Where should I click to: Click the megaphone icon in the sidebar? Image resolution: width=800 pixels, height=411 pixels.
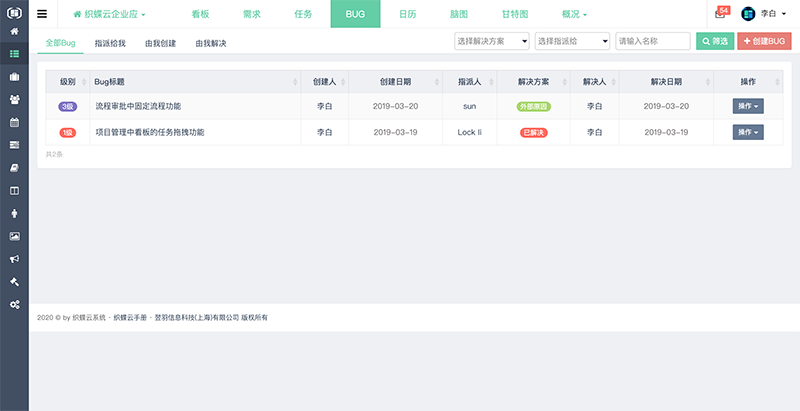coord(14,259)
